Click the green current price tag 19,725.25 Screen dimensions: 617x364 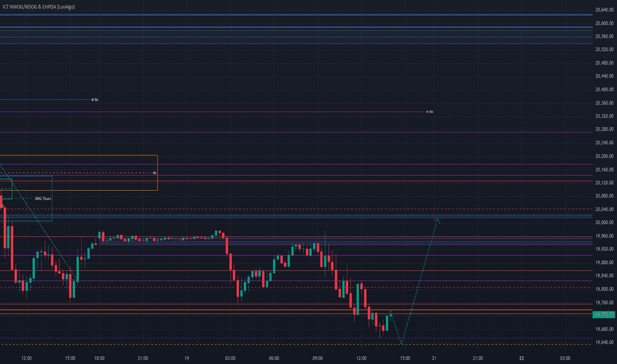pyautogui.click(x=604, y=314)
